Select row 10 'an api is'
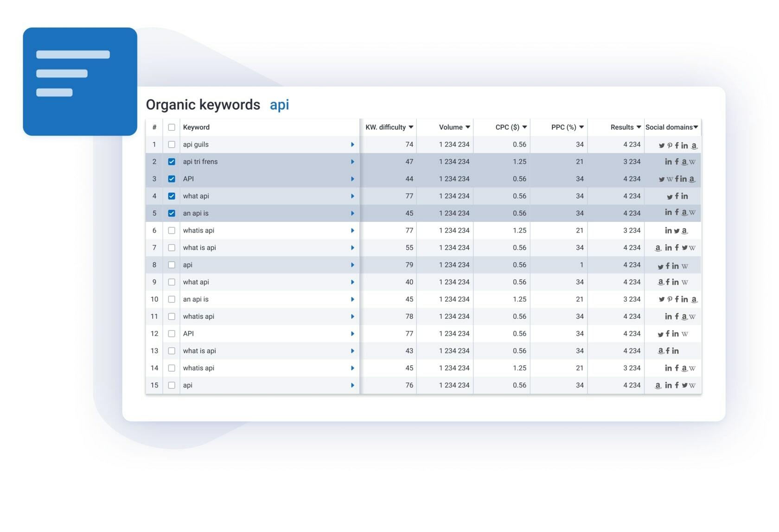779x532 pixels. coord(172,299)
